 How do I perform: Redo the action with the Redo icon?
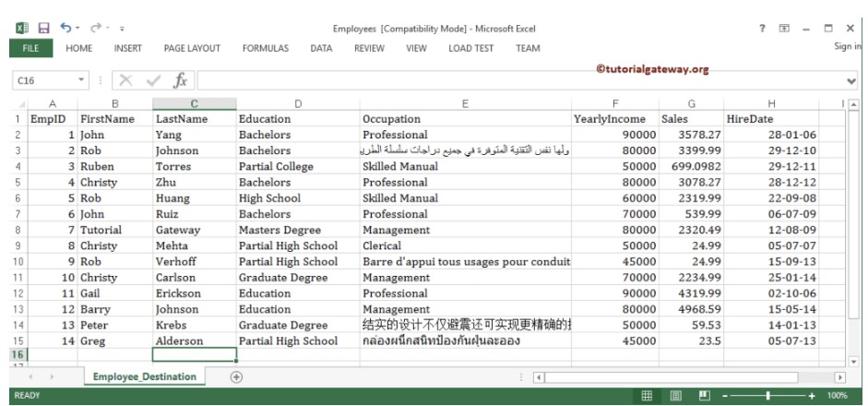(x=96, y=28)
